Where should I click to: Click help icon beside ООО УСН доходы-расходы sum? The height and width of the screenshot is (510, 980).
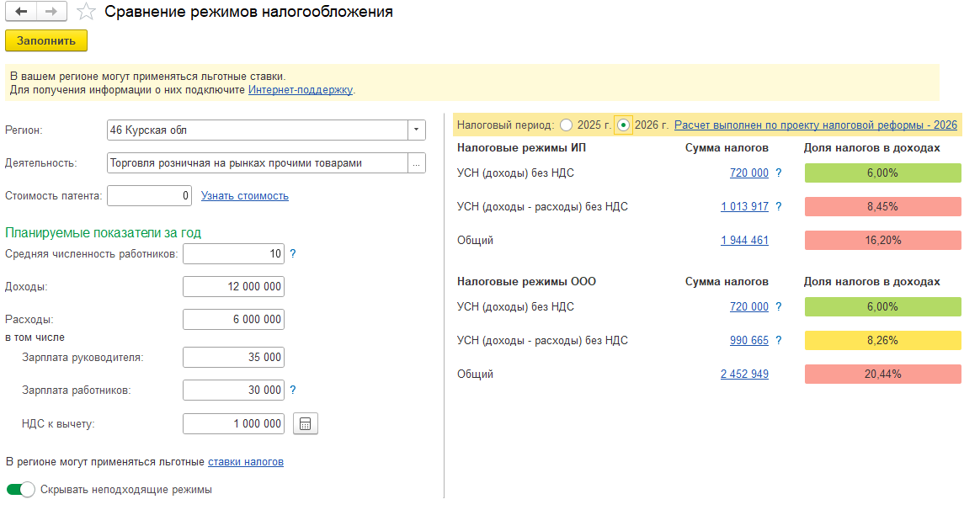[779, 341]
